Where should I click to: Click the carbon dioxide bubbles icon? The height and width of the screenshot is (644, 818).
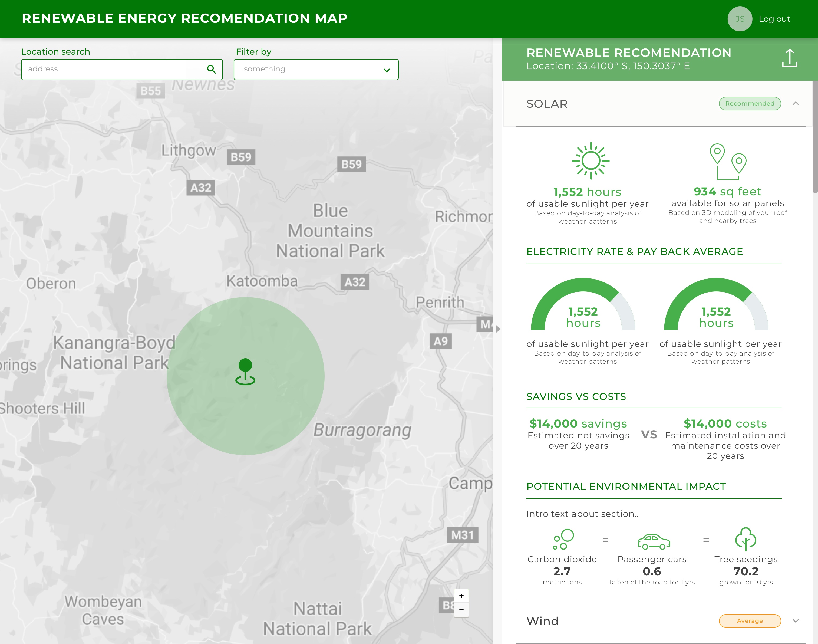[563, 539]
